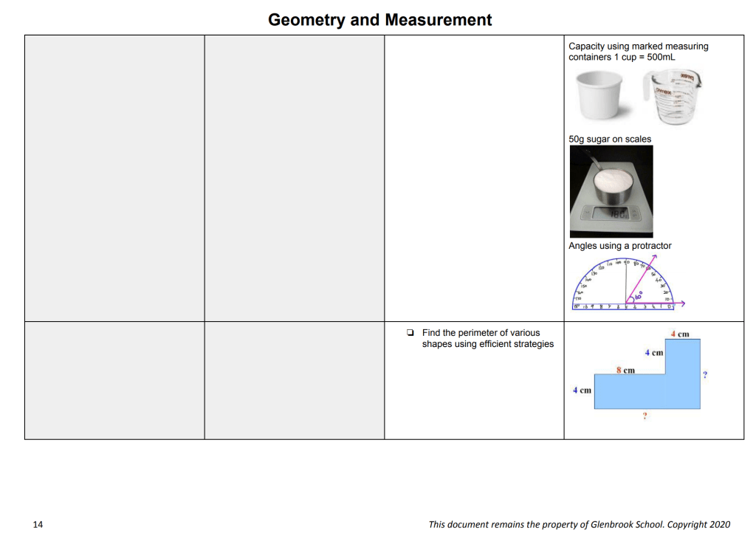Click the 'Geometry and Measurement' heading
Image resolution: width=756 pixels, height=533 pixels.
click(x=379, y=20)
